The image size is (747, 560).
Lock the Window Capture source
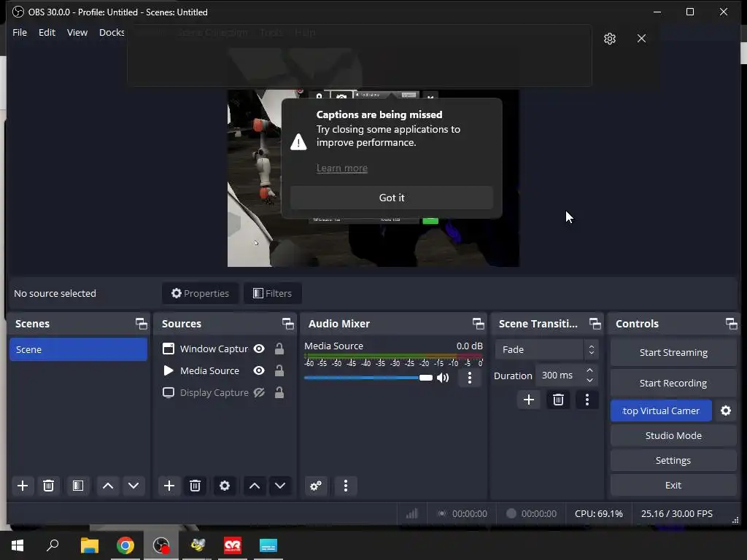pyautogui.click(x=279, y=349)
